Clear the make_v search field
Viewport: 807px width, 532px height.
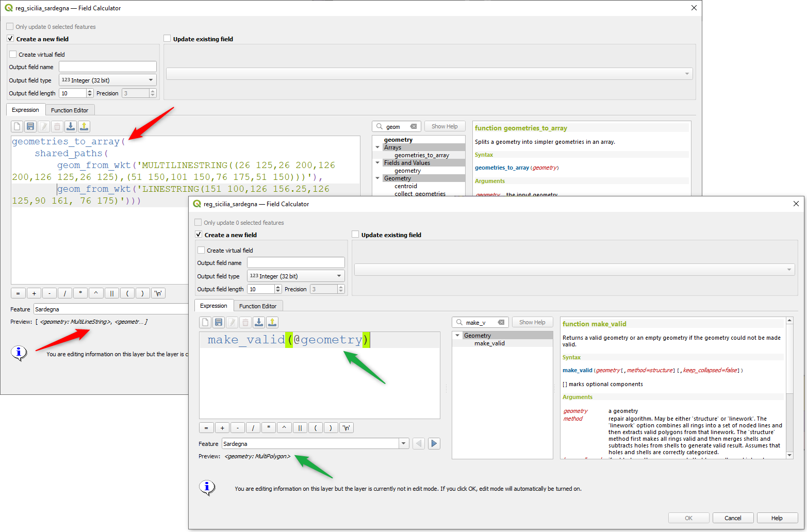pyautogui.click(x=501, y=322)
